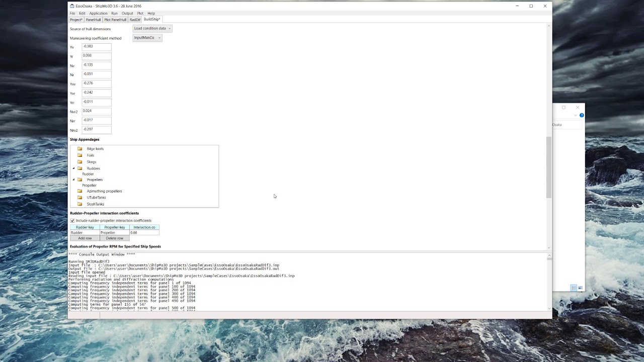Switch to the Plot PanelHull tab

tap(115, 20)
